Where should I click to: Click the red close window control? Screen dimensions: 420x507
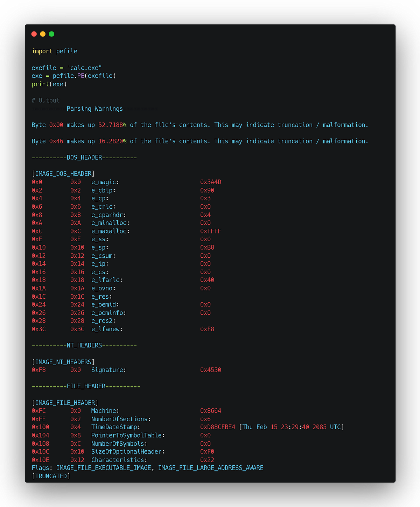(x=34, y=34)
